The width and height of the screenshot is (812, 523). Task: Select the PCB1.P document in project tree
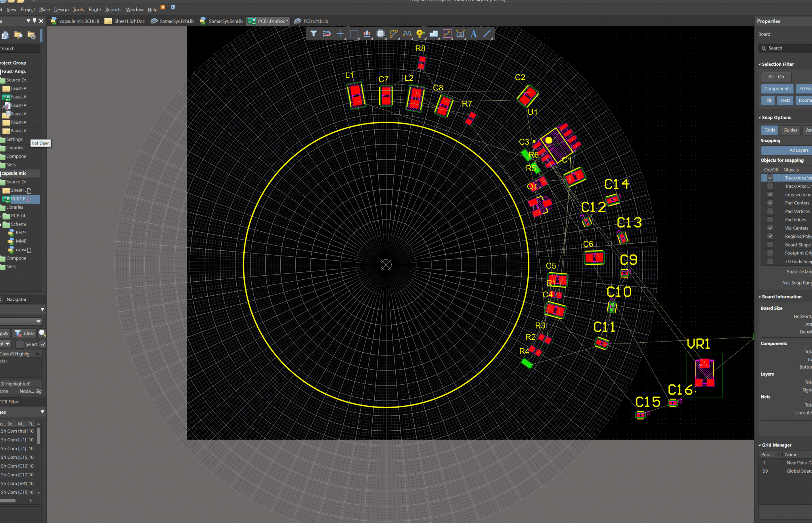18,199
